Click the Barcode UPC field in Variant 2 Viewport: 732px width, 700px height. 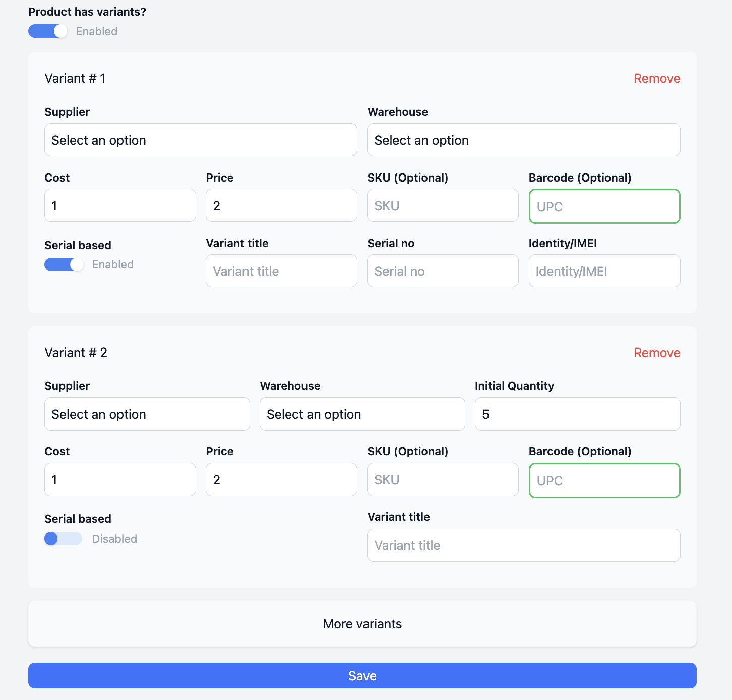tap(604, 481)
